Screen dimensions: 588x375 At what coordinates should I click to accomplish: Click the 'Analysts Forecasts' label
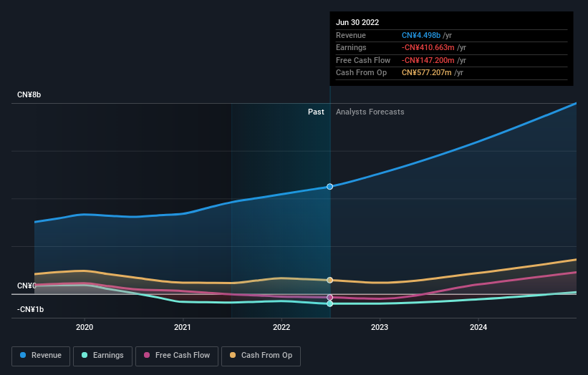(x=370, y=112)
